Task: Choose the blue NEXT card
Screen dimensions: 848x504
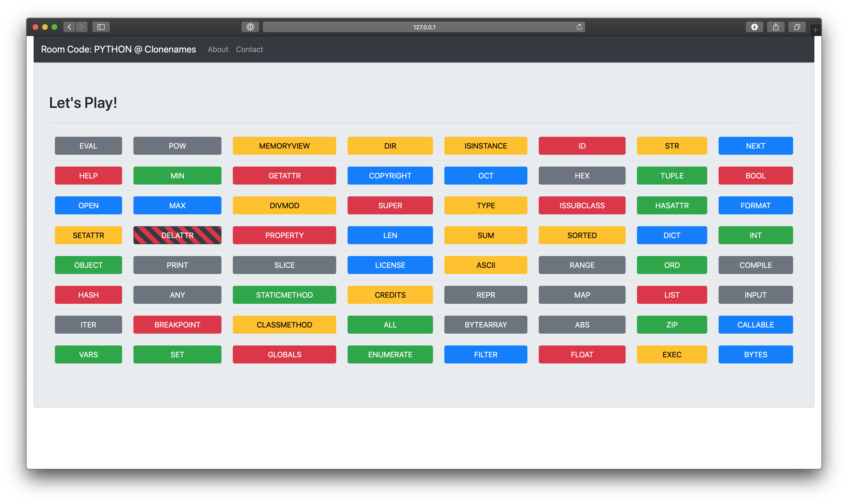Action: pyautogui.click(x=755, y=146)
